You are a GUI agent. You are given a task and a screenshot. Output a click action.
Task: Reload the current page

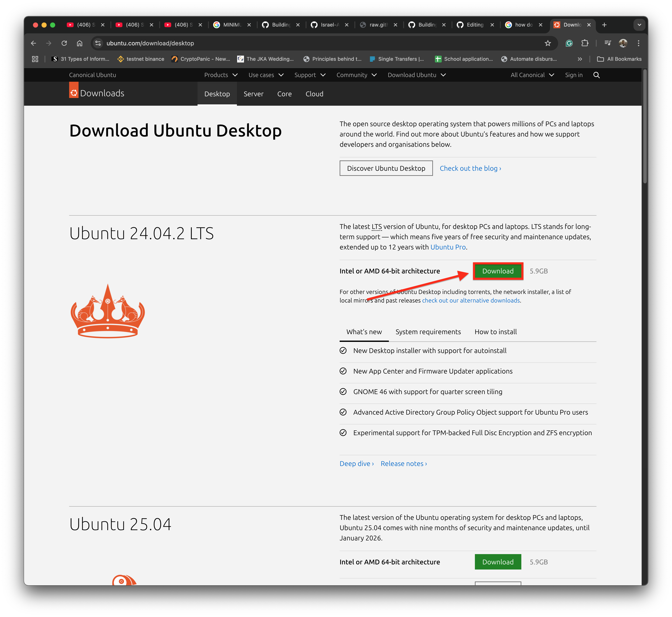64,43
